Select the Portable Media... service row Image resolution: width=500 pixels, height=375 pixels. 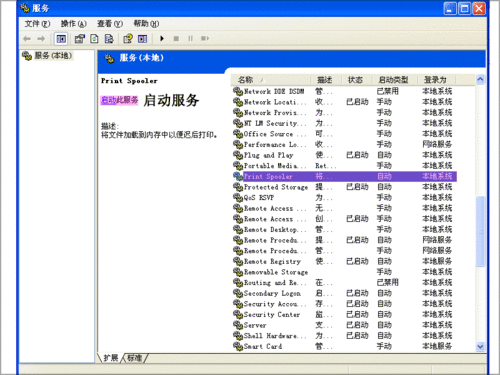pos(344,166)
